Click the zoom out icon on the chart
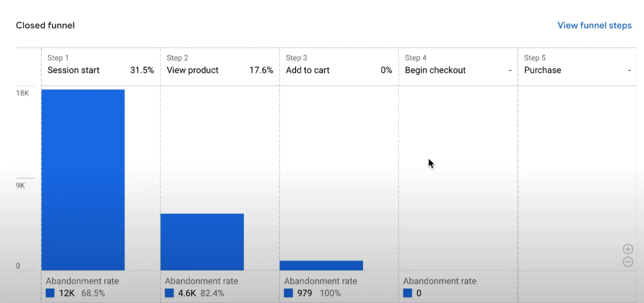This screenshot has width=644, height=303. click(x=628, y=262)
